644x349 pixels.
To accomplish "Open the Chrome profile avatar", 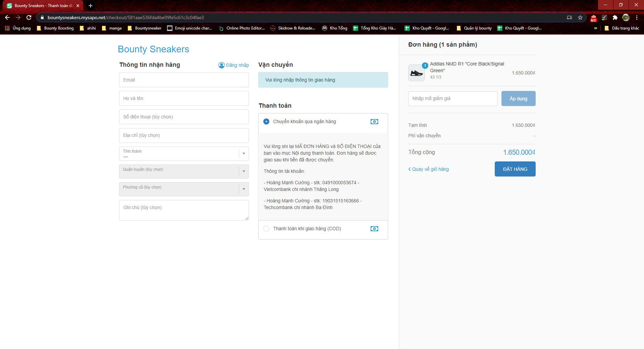I will 626,17.
